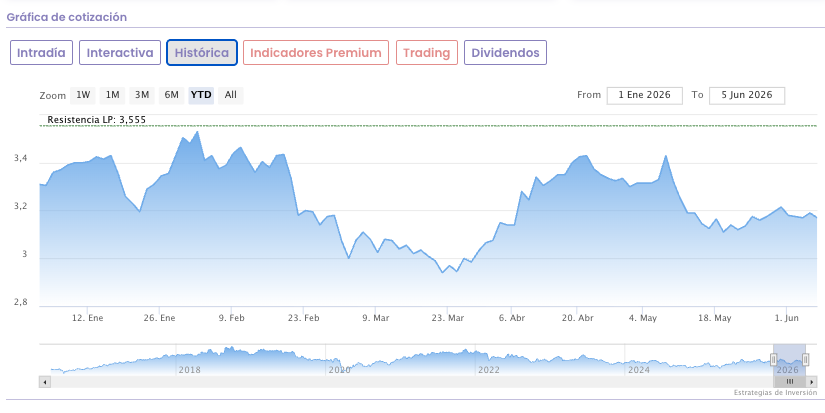Open the Intradía chart tab

coord(41,53)
